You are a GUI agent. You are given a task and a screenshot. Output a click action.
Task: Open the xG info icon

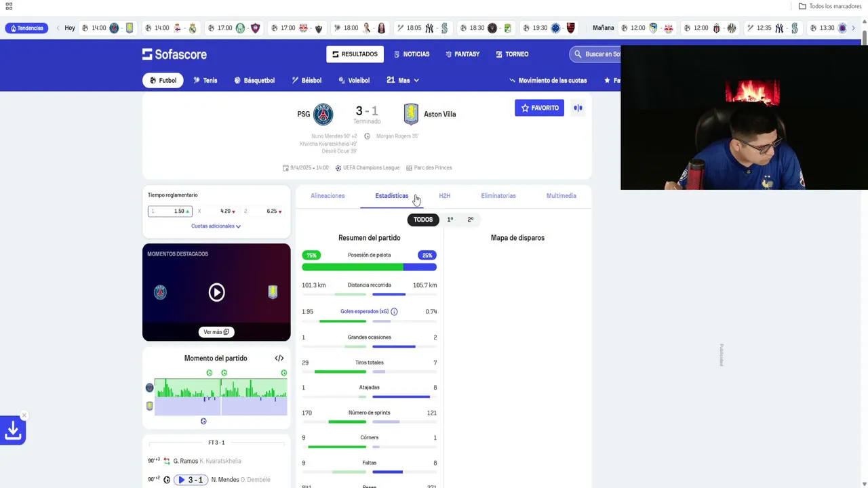(x=394, y=312)
